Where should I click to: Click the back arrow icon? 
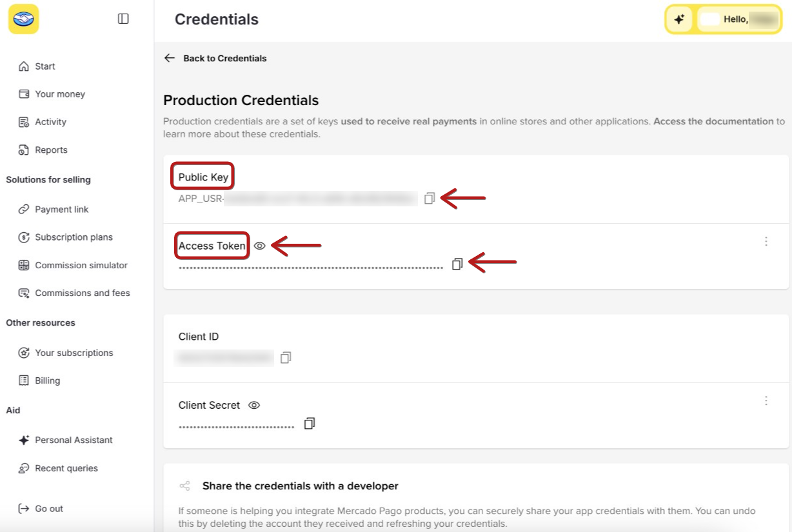[170, 58]
